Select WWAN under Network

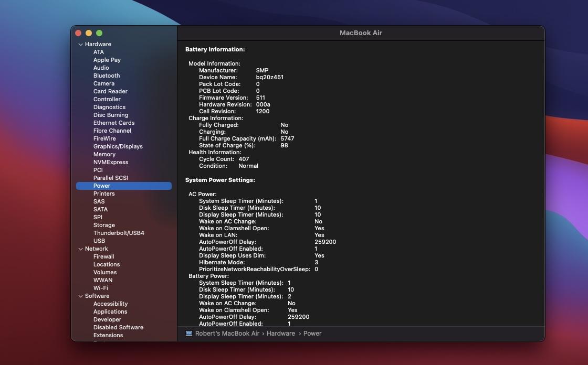103,281
